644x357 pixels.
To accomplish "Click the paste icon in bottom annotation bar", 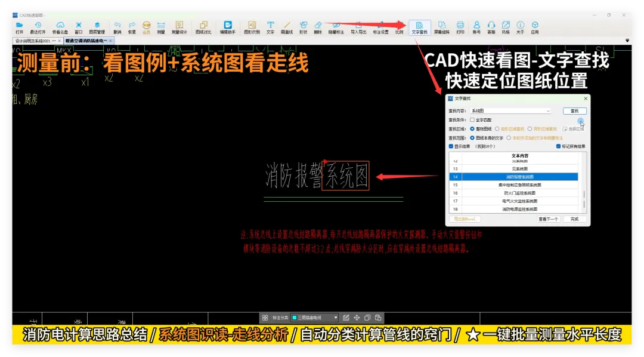I will pyautogui.click(x=378, y=318).
